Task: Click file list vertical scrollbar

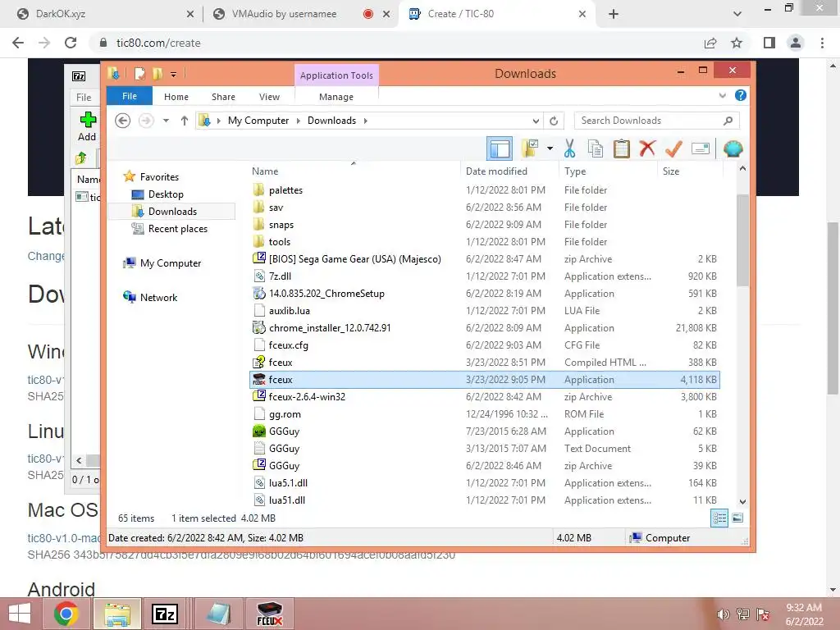Action: tap(742, 240)
